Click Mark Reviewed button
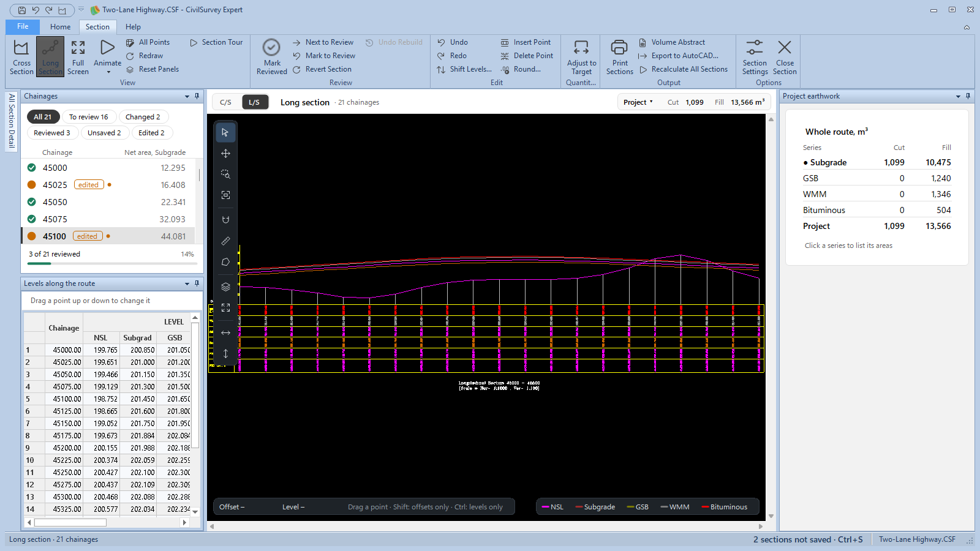 272,57
